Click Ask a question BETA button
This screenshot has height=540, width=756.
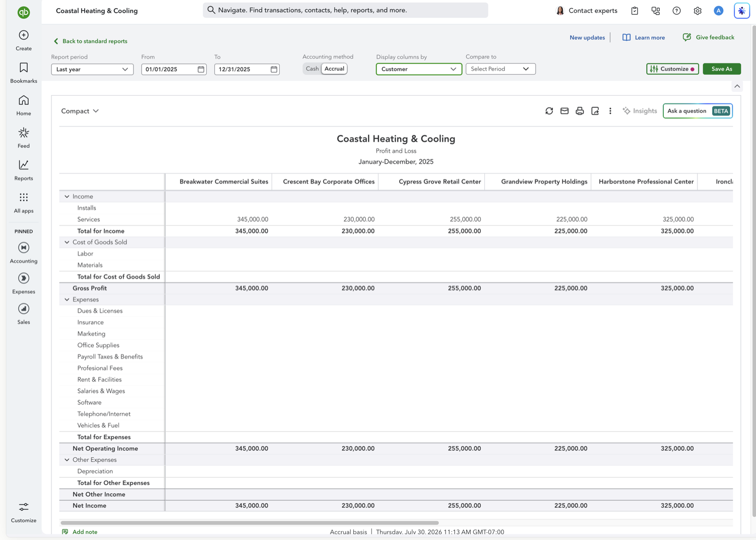[698, 111]
